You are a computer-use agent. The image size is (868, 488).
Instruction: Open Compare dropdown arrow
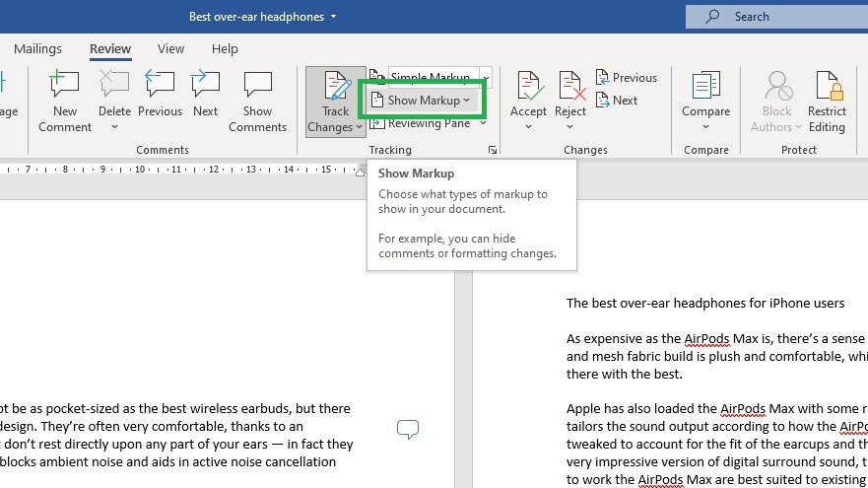click(705, 127)
